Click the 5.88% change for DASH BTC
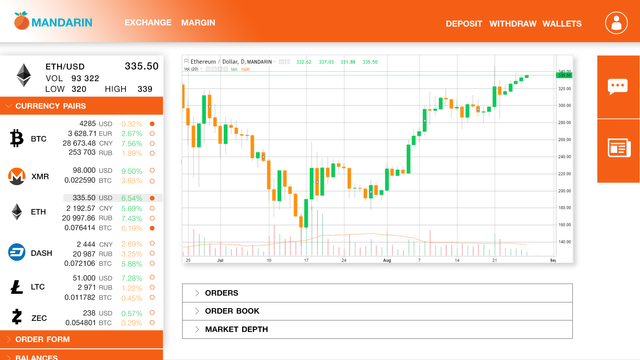The height and width of the screenshot is (360, 640). click(x=131, y=264)
